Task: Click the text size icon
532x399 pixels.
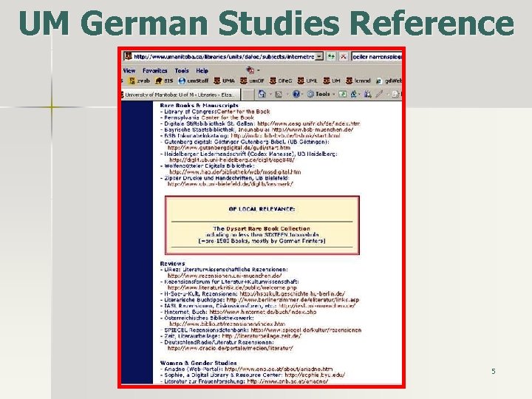Action: pyautogui.click(x=353, y=95)
